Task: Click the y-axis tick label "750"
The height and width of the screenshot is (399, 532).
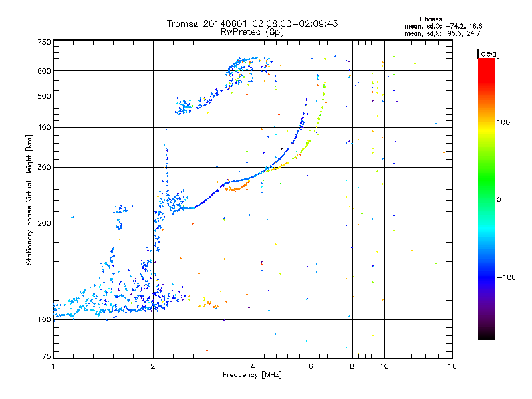Action: (44, 42)
